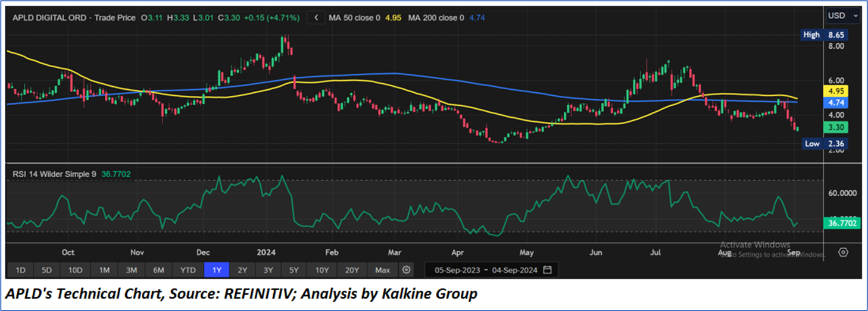Click the active 1Y range button
The width and height of the screenshot is (868, 311).
[x=216, y=270]
